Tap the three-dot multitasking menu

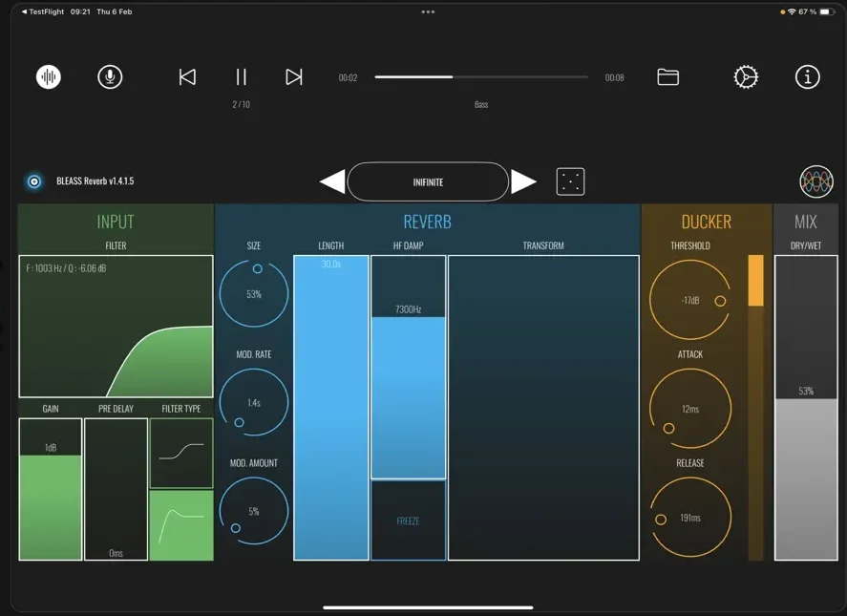coord(428,11)
